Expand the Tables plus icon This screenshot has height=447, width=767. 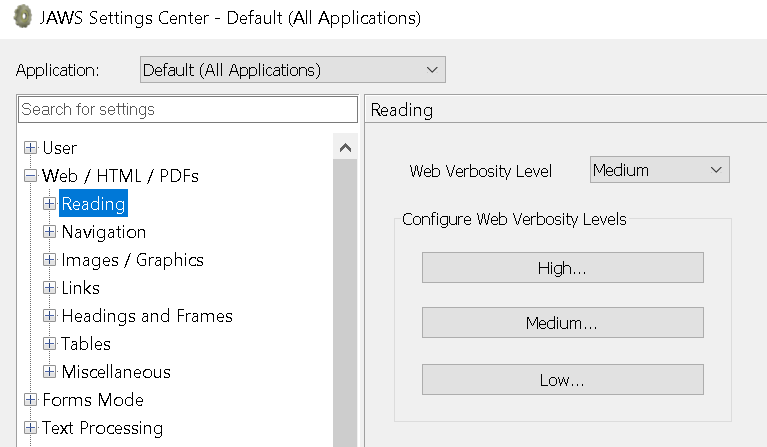pos(49,344)
